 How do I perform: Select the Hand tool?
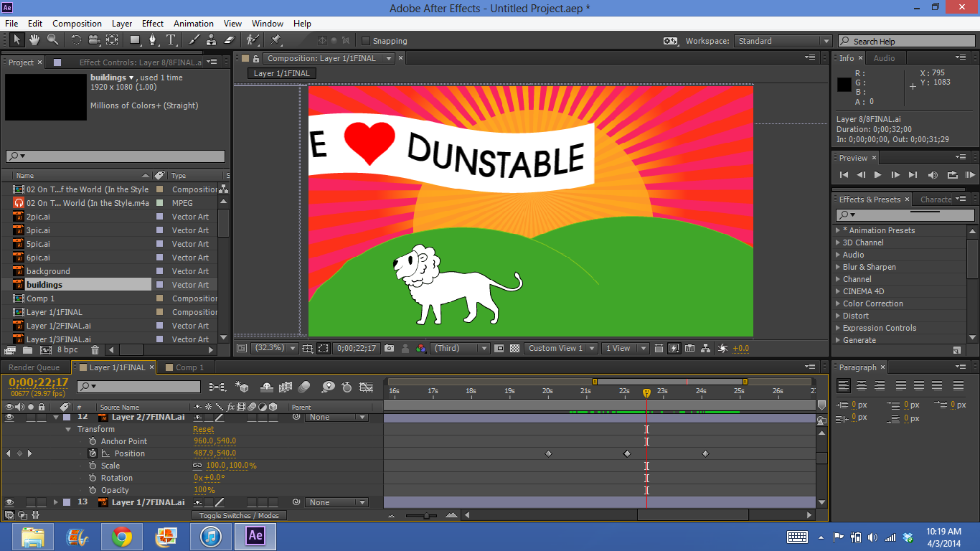click(x=34, y=40)
